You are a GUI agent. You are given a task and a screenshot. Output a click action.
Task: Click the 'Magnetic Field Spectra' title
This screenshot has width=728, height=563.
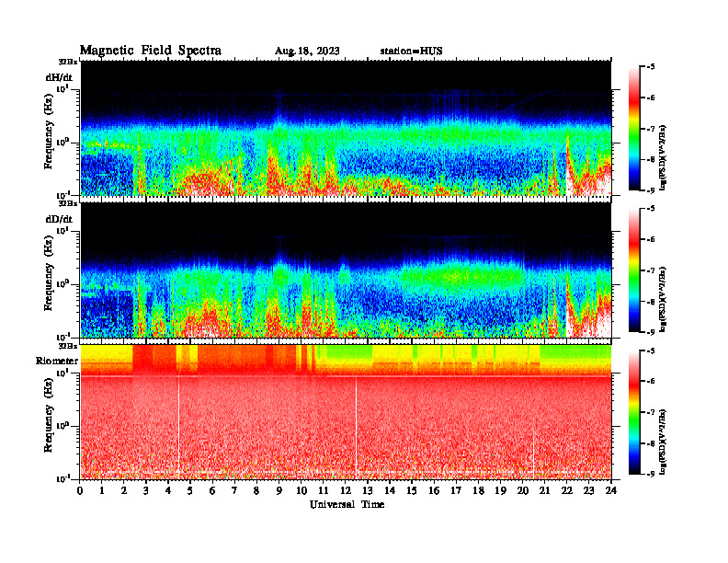[151, 51]
